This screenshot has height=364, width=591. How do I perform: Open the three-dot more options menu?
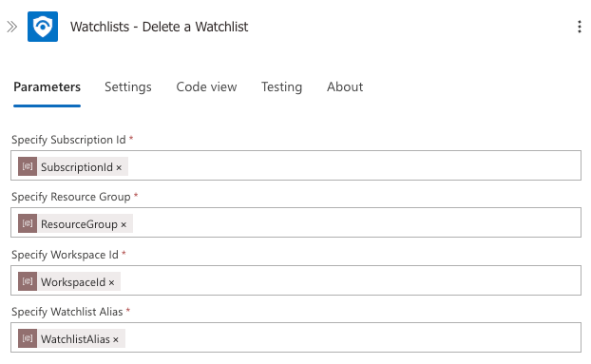579,27
